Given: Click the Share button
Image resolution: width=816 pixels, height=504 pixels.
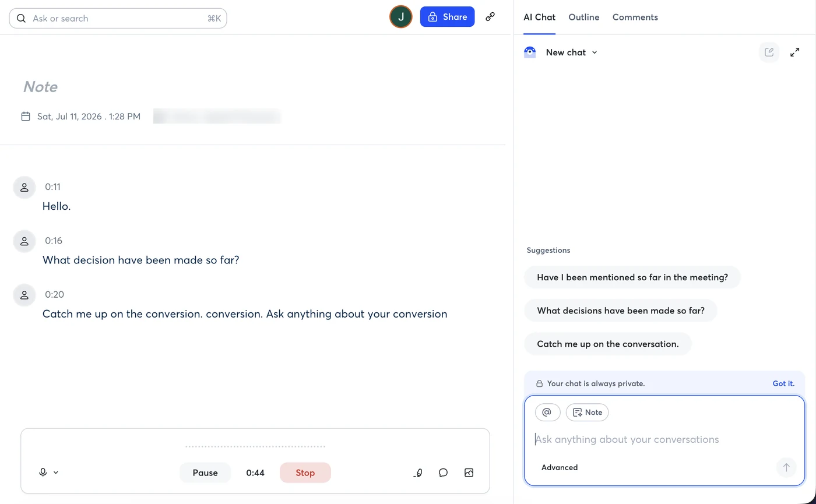Looking at the screenshot, I should pos(447,17).
